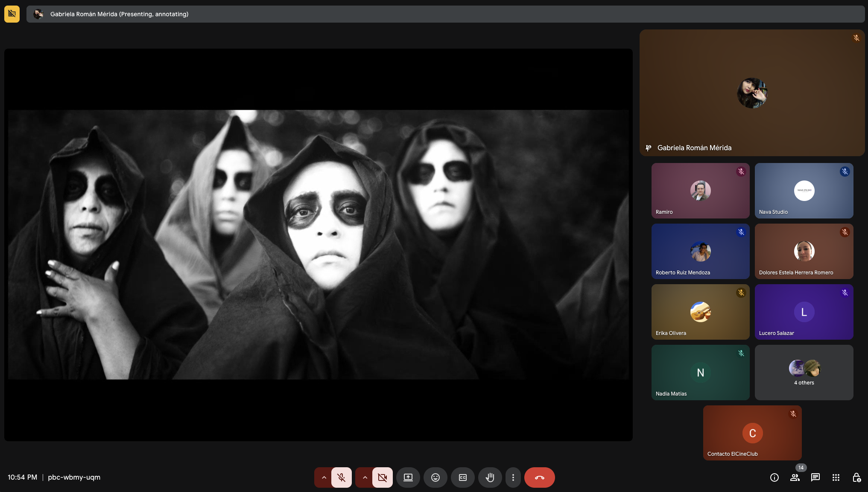Open the 4 others participants tile
The image size is (868, 492).
point(804,373)
